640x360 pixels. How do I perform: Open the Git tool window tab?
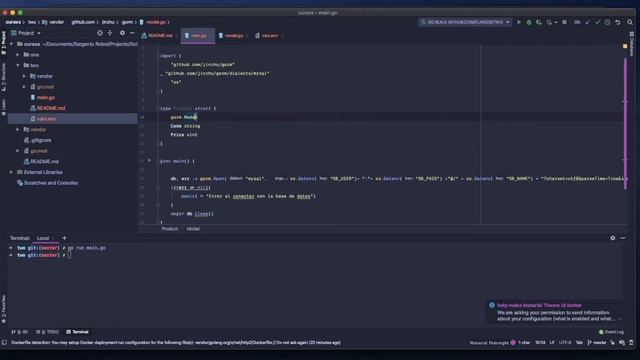(x=20, y=332)
